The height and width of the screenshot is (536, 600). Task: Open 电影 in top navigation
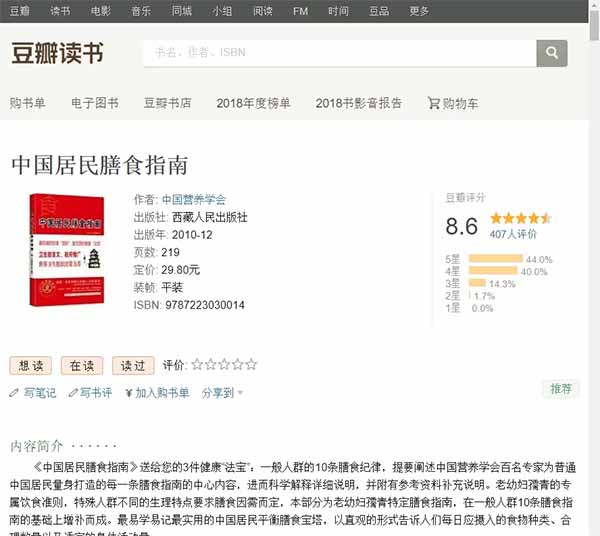pos(101,11)
